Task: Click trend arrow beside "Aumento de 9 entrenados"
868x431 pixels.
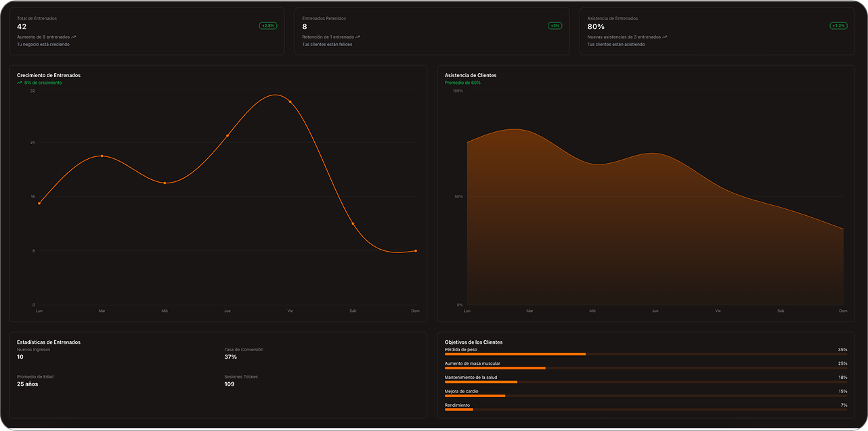Action: 74,37
